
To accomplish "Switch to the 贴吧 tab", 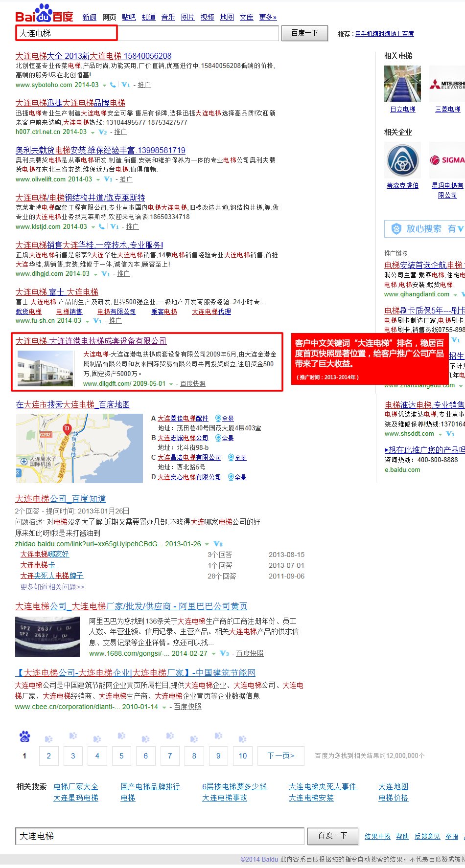I will (x=129, y=17).
